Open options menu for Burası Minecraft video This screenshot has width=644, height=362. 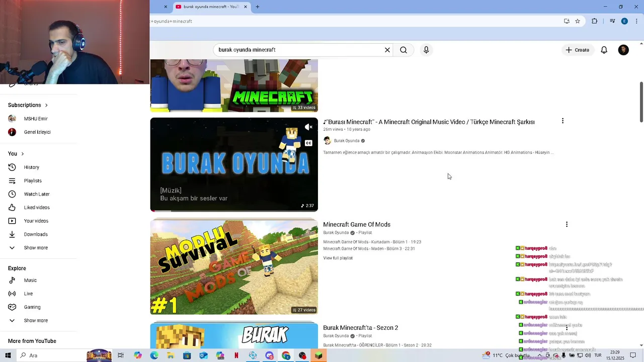562,121
